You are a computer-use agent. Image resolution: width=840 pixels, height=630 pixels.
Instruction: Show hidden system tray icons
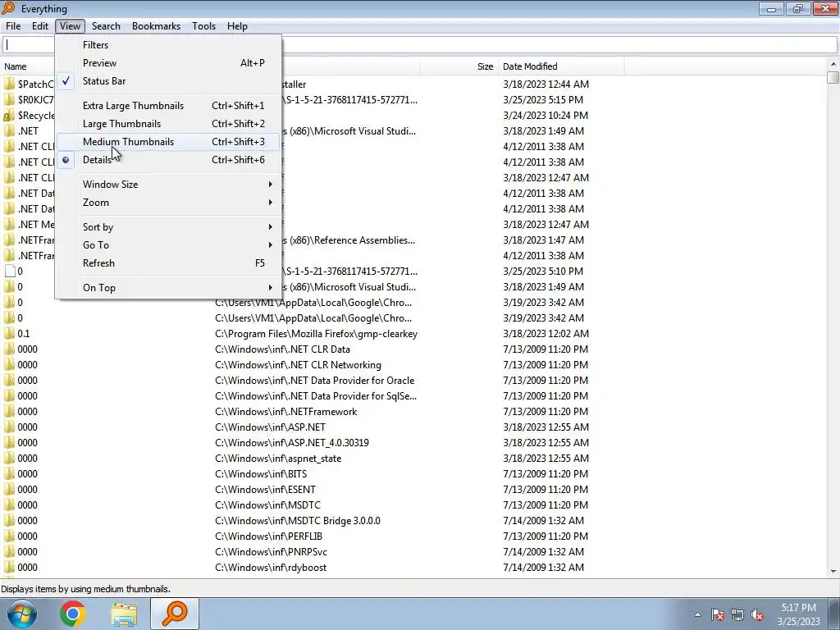click(697, 614)
